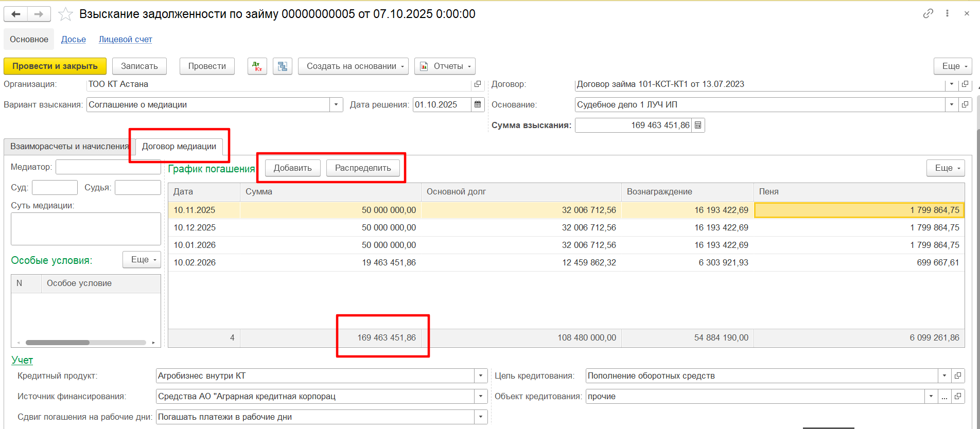Open the document structure icon button
The width and height of the screenshot is (980, 429).
(283, 66)
